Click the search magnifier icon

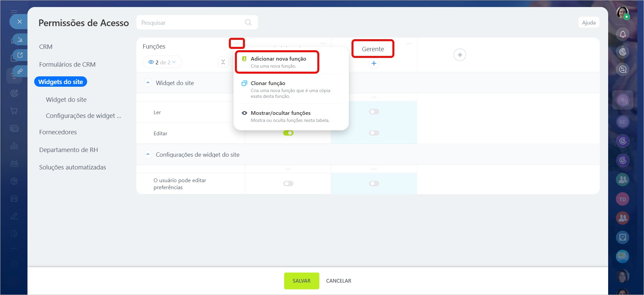click(248, 22)
